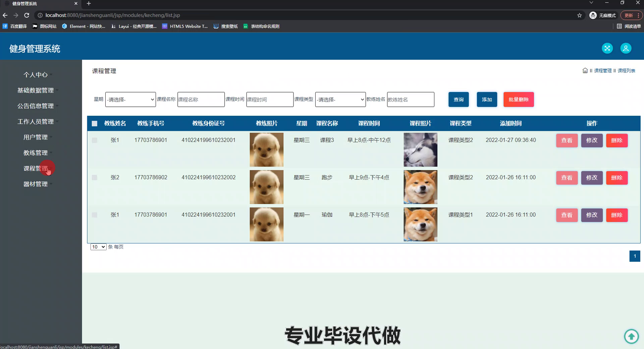Viewport: 644px width, 349px height.
Task: Open the HTML5 Website bookmark
Action: click(185, 26)
